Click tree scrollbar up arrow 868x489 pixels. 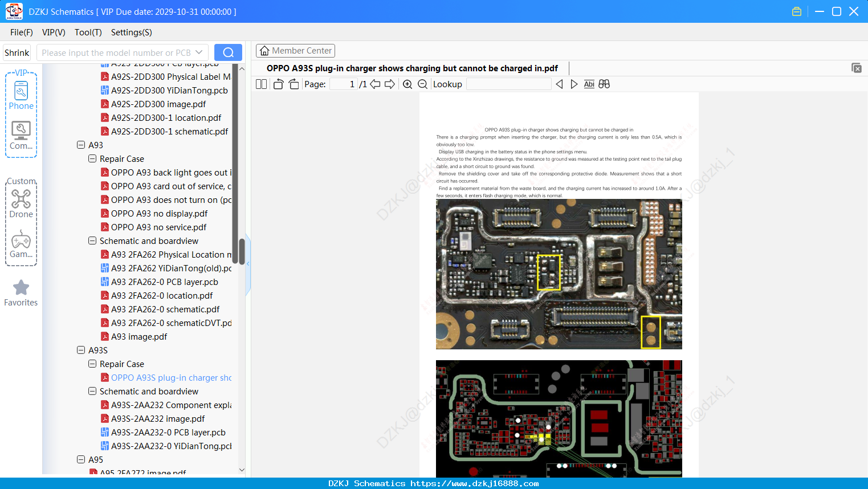click(242, 68)
